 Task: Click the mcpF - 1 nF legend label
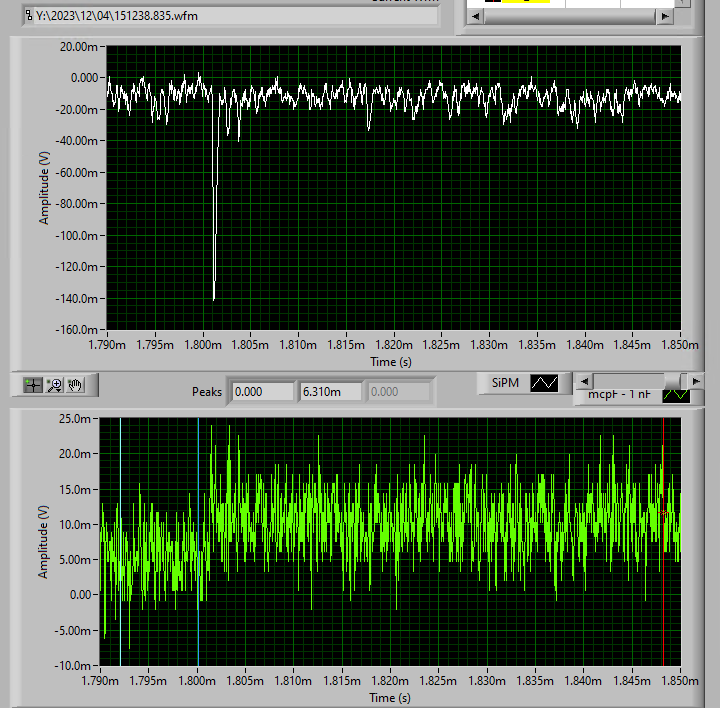tap(619, 395)
